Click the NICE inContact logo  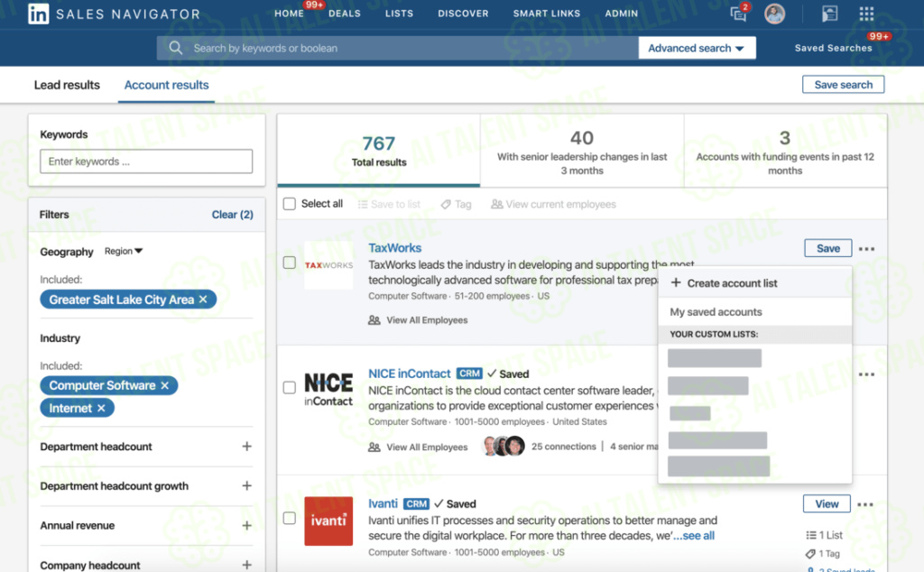coord(328,390)
